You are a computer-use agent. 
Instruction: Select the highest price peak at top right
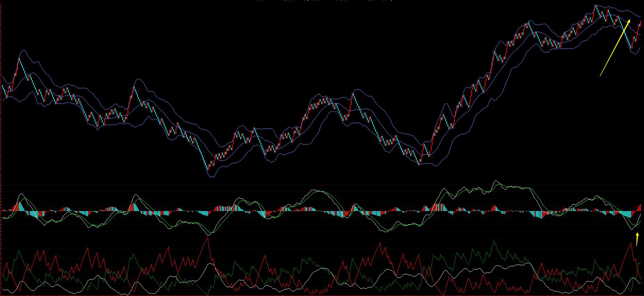pos(595,6)
